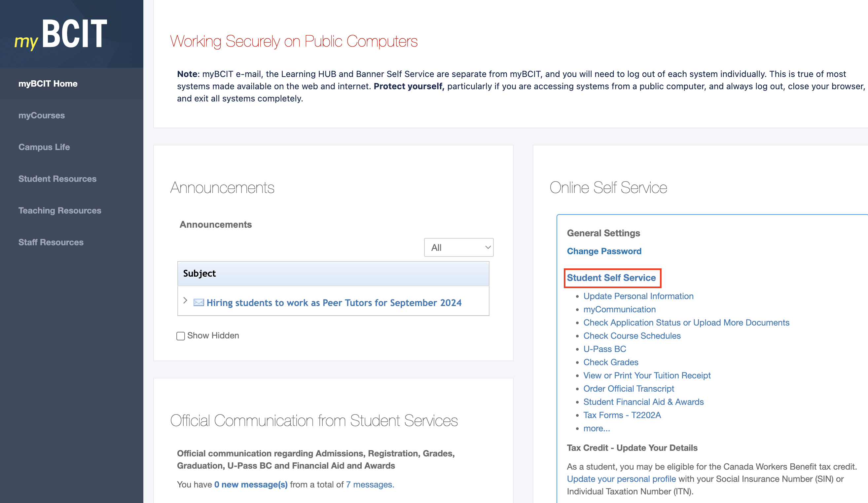Image resolution: width=868 pixels, height=503 pixels.
Task: Click the myBCIT logo
Action: click(x=61, y=33)
